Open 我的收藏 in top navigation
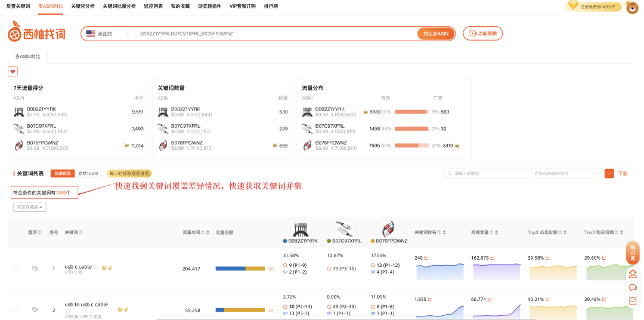The height and width of the screenshot is (320, 644). point(180,6)
